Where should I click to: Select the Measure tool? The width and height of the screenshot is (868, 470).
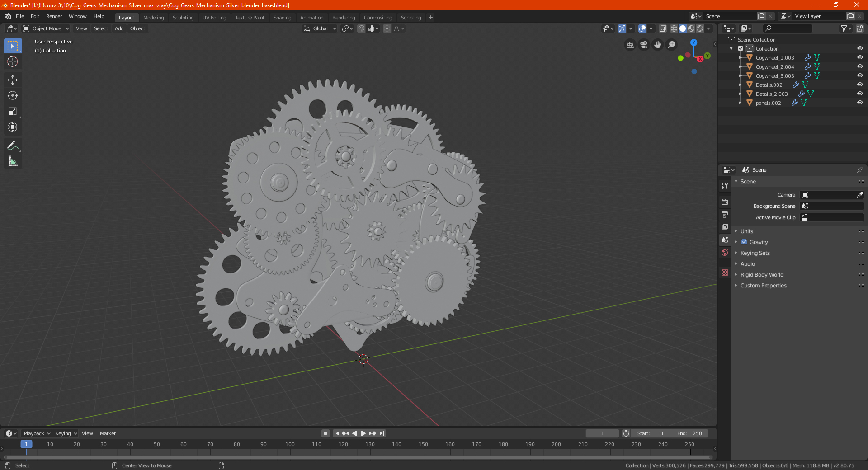[x=13, y=161]
